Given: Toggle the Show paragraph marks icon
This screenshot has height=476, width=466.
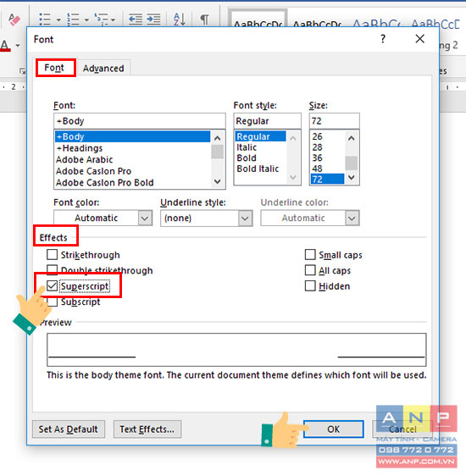Looking at the screenshot, I should click(205, 19).
